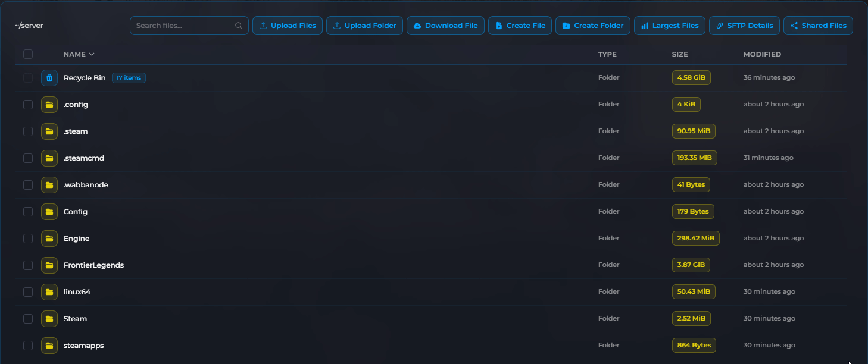Click the Steam folder icon
Screen dimensions: 868x364
tap(49, 319)
